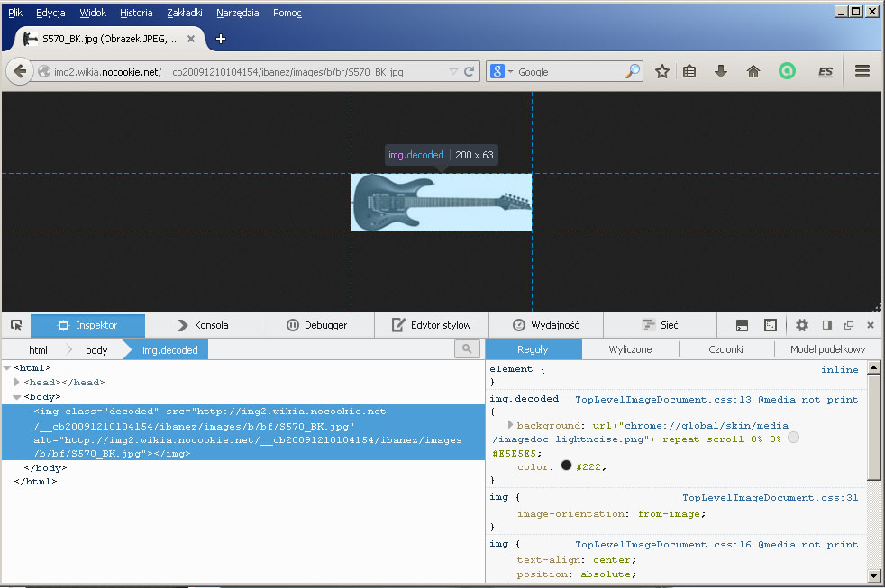Show bookmarks list icon
This screenshot has width=885, height=588.
689,72
